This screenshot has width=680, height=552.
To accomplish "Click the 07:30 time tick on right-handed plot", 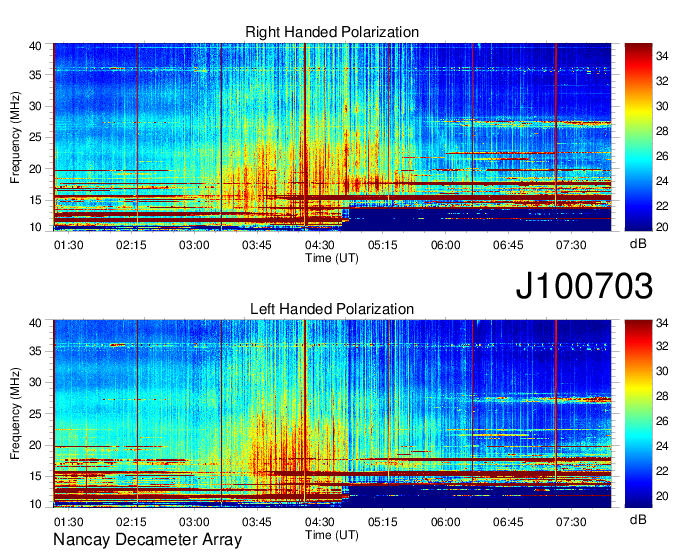I will (x=571, y=245).
